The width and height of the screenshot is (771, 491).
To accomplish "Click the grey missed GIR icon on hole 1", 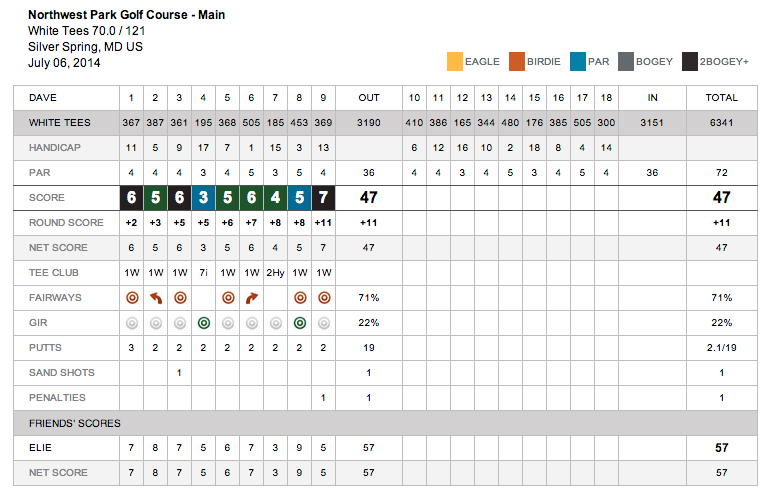I will pos(131,322).
